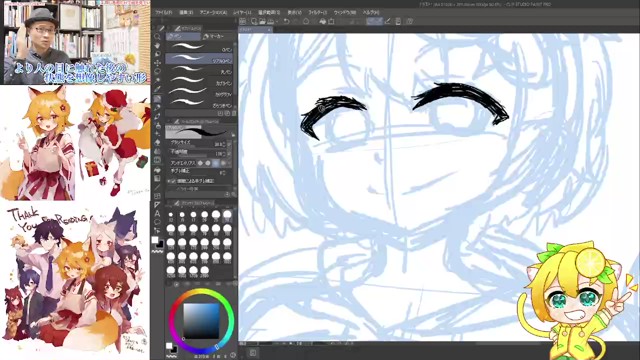Viewport: 640px width, 360px height.
Task: Toggle Snap to Ruler in command bar
Action: coord(371,21)
